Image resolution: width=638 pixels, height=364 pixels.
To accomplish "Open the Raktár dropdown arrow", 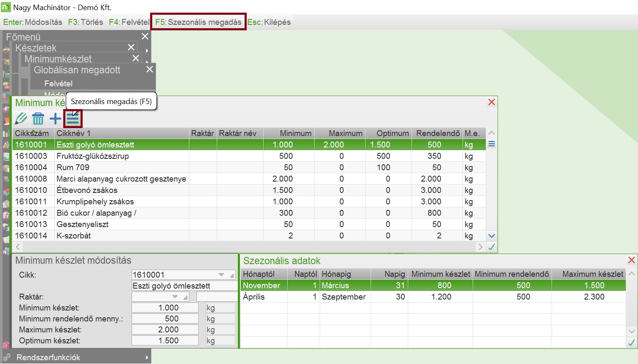I will tap(175, 297).
